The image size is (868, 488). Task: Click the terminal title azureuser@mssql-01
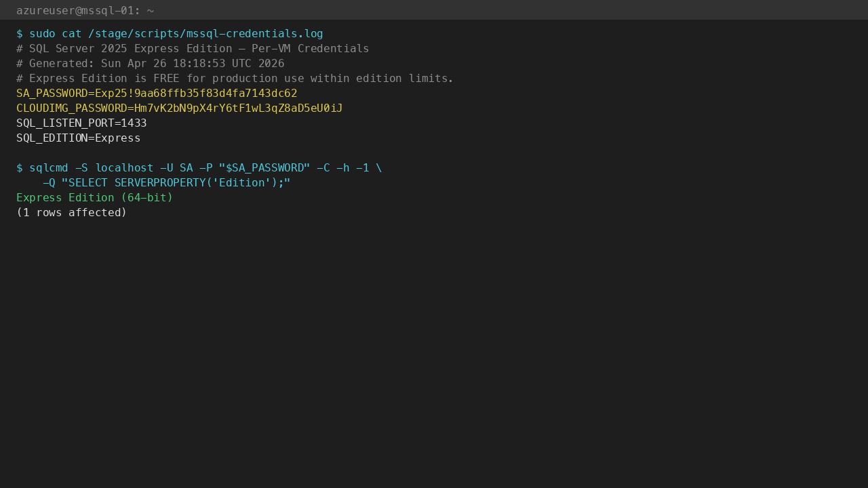(x=85, y=10)
